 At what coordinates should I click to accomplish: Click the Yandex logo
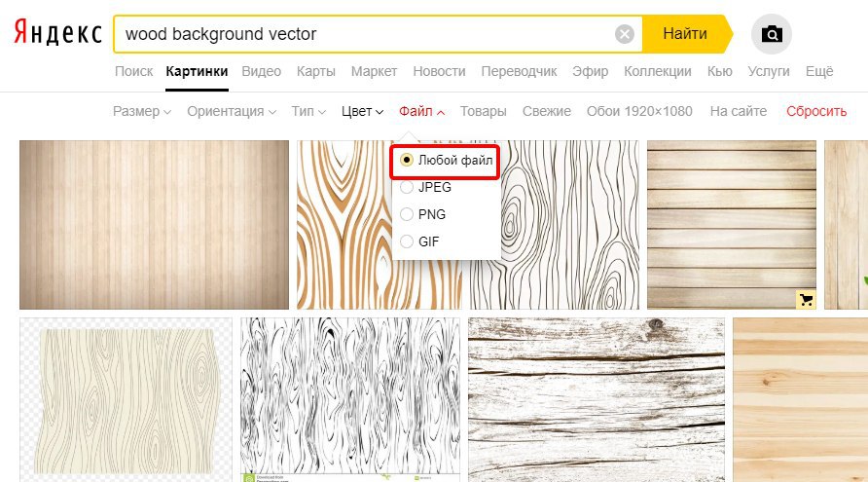[x=57, y=32]
